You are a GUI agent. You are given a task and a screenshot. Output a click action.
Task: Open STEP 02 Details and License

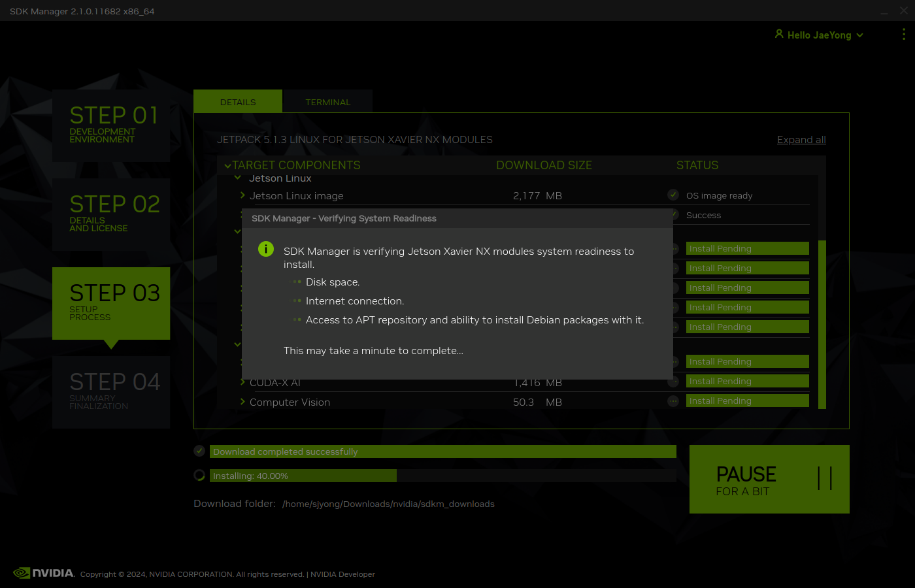[111, 214]
